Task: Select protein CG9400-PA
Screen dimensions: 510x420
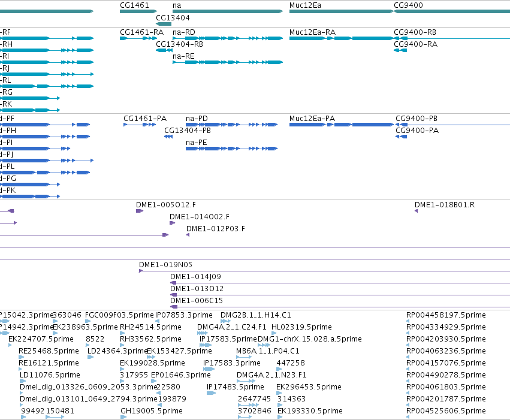Action: pos(417,131)
